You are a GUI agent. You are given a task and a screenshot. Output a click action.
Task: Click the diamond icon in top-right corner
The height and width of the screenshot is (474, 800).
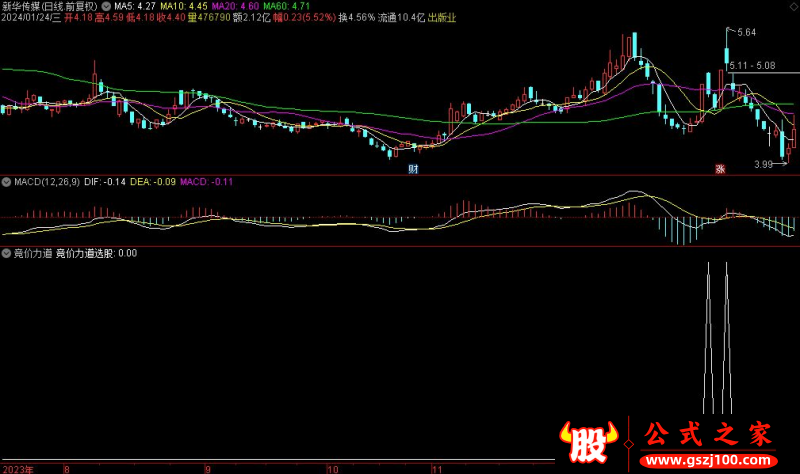point(792,5)
